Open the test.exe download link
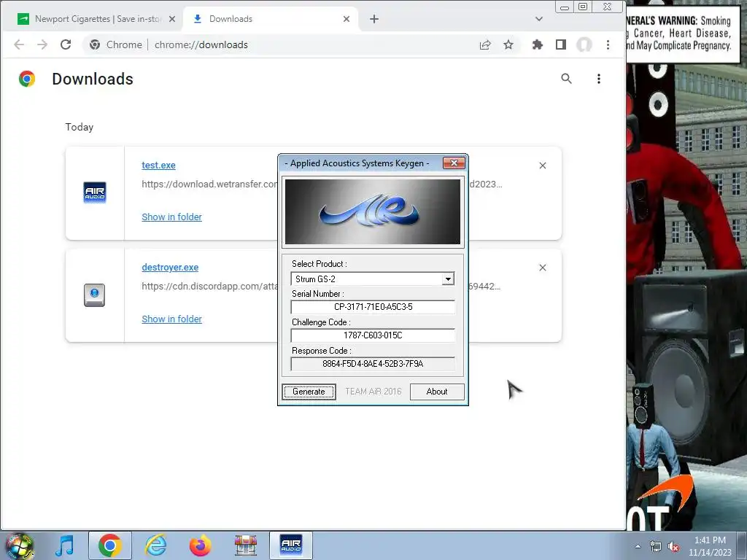 [158, 166]
